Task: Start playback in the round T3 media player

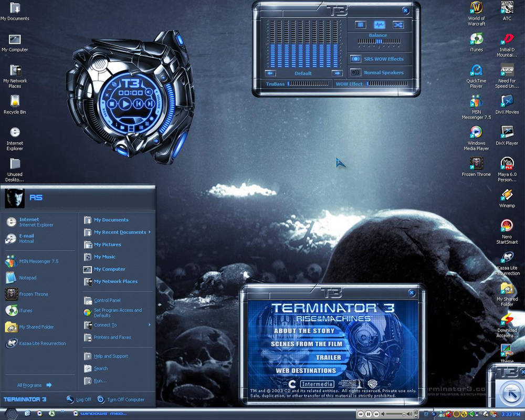Action: click(x=125, y=104)
